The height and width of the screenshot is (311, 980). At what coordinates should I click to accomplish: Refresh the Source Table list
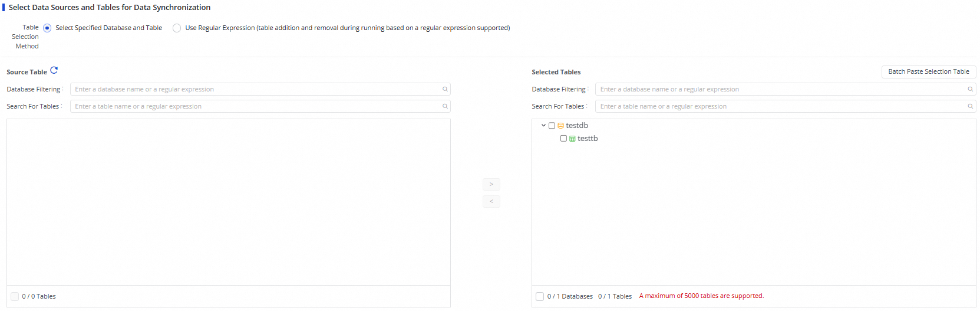(x=54, y=71)
